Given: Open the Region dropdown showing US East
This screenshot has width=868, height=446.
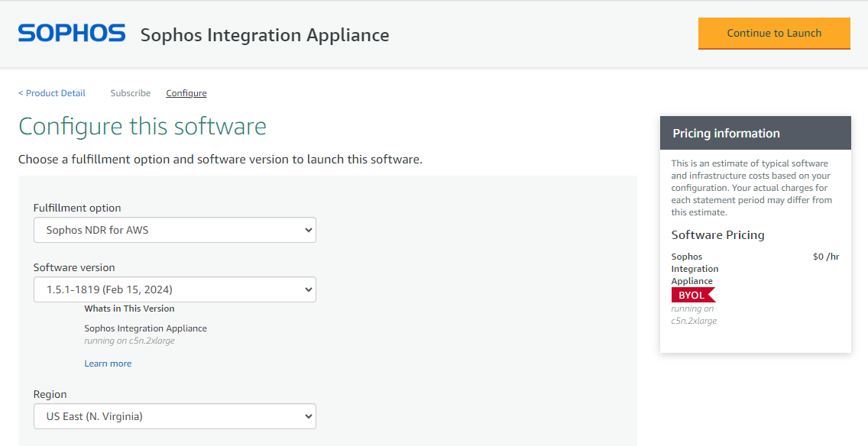Looking at the screenshot, I should tap(174, 416).
